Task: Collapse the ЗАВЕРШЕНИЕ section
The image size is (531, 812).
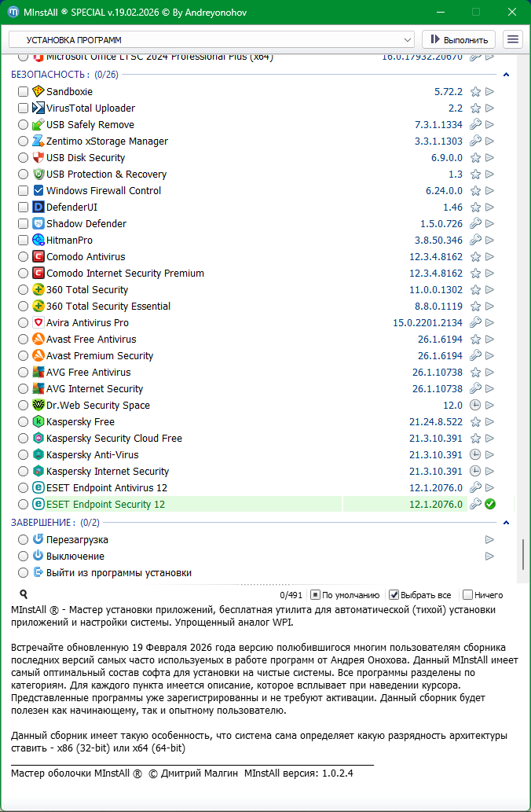Action: pos(506,523)
